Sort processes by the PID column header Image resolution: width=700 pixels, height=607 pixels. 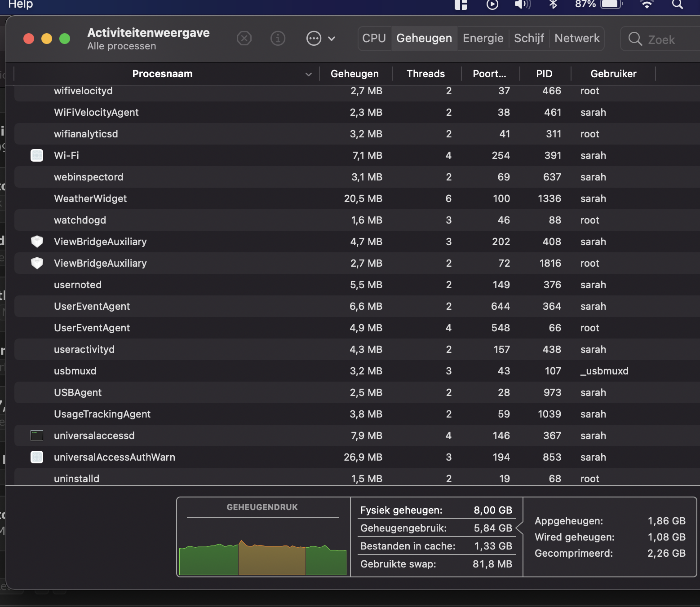click(544, 74)
